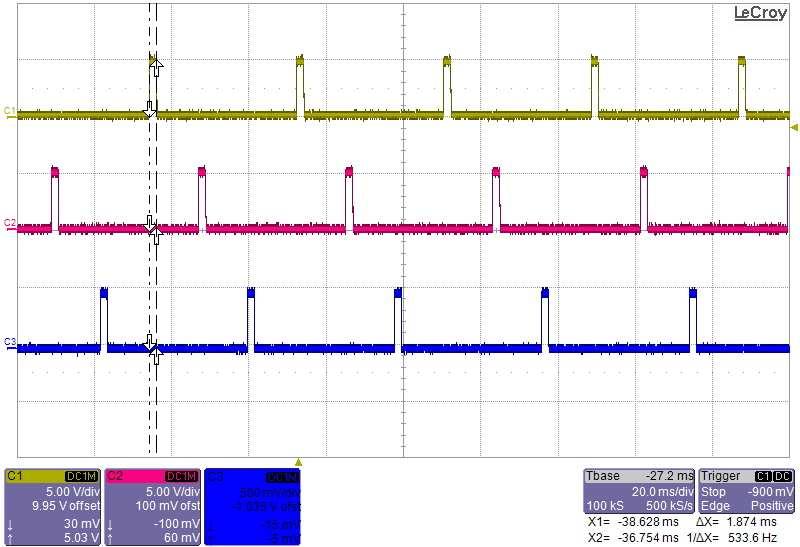Click the -900 mV trigger level value
Image resolution: width=800 pixels, height=547 pixels.
(770, 491)
